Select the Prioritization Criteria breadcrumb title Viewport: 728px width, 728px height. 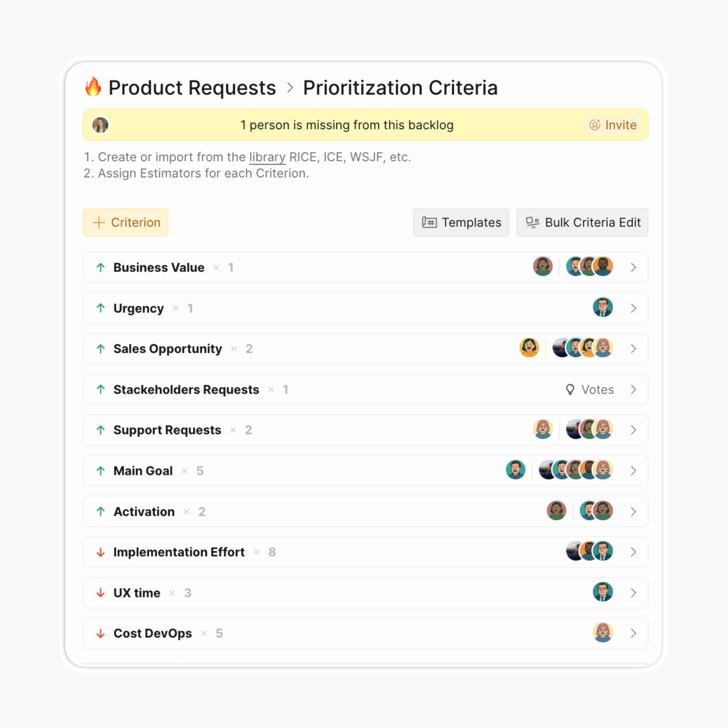coord(400,88)
